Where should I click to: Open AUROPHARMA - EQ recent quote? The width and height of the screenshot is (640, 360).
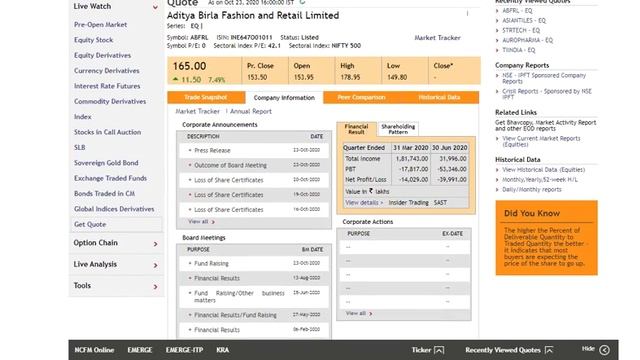pos(528,40)
